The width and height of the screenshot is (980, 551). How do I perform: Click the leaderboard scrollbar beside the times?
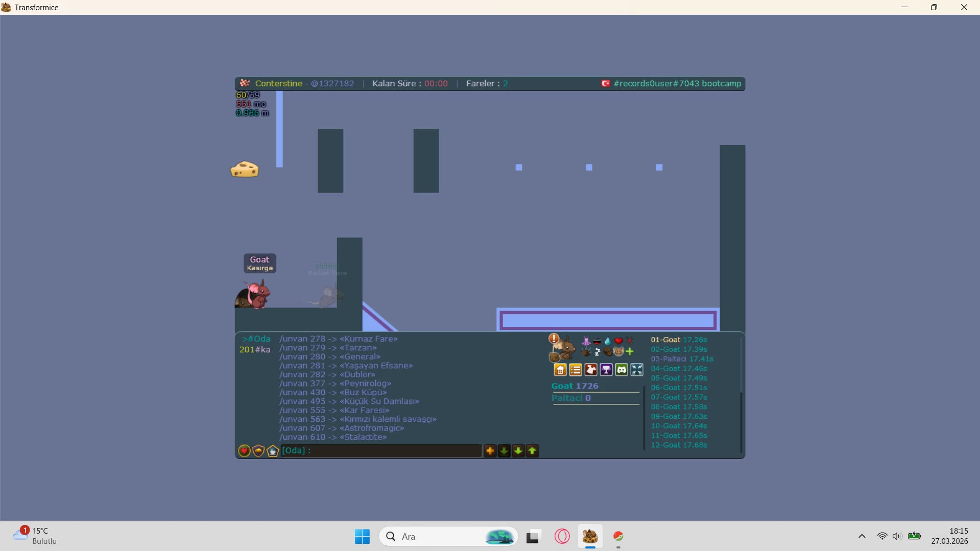[741, 394]
